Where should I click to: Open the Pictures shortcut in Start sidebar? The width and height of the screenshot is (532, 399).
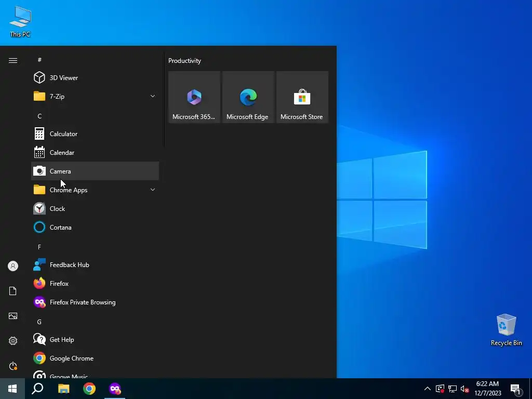pyautogui.click(x=13, y=316)
